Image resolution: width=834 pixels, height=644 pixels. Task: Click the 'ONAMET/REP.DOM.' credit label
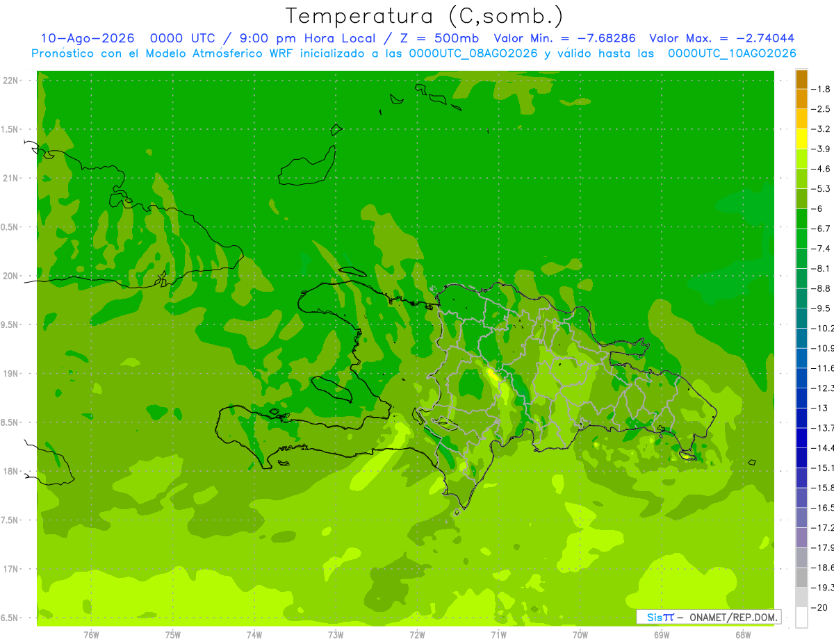(x=733, y=617)
